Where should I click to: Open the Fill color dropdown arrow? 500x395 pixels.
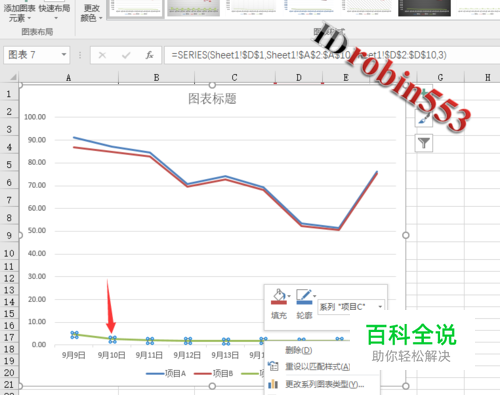289,296
